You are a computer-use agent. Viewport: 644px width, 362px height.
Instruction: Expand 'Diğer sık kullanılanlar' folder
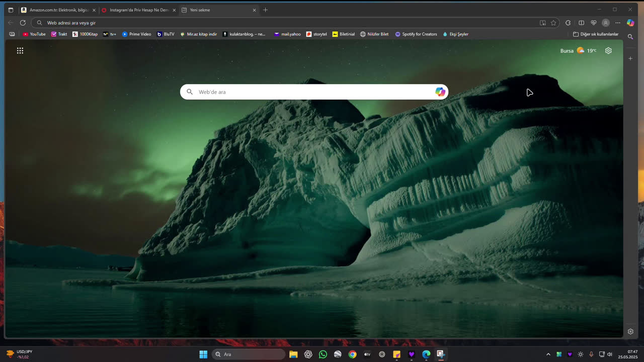click(596, 34)
